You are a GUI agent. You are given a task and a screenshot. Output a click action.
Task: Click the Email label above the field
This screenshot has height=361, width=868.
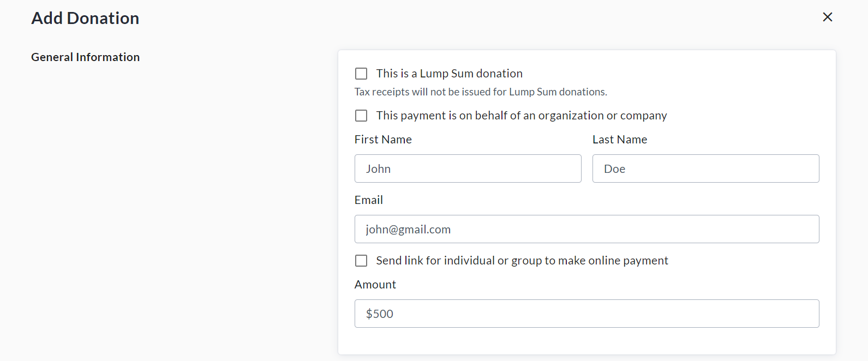(x=369, y=200)
